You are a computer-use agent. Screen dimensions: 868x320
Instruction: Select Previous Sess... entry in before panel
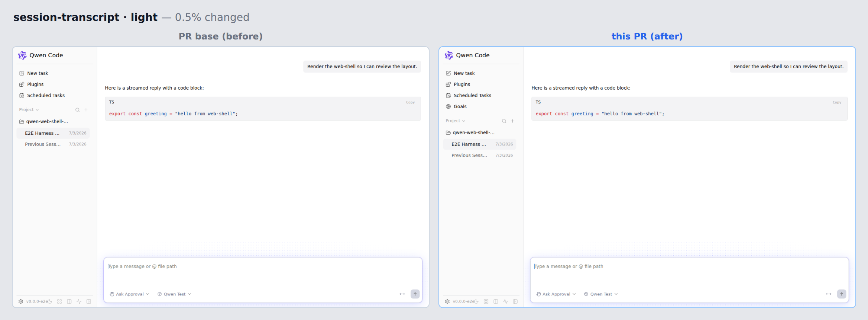[x=53, y=144]
